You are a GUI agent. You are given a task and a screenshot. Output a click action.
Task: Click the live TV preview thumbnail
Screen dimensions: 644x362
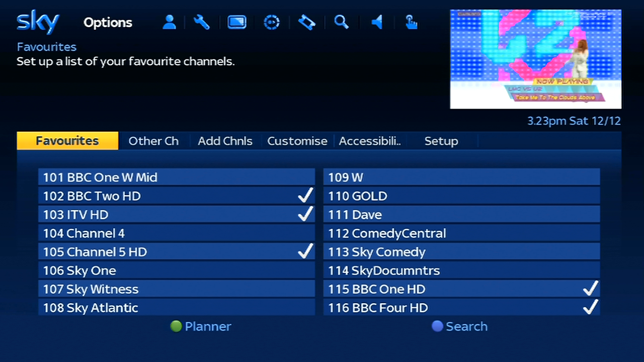535,59
